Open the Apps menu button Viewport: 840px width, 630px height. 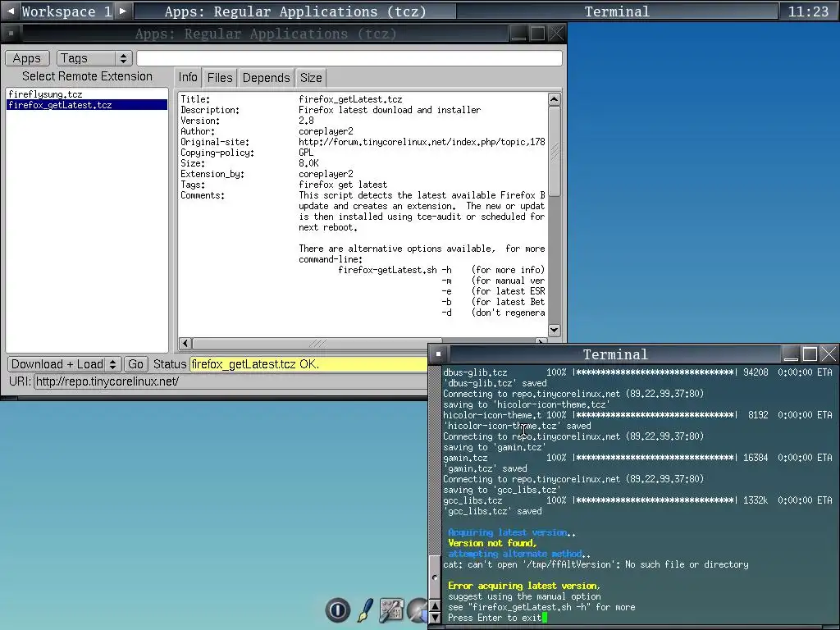pyautogui.click(x=27, y=58)
